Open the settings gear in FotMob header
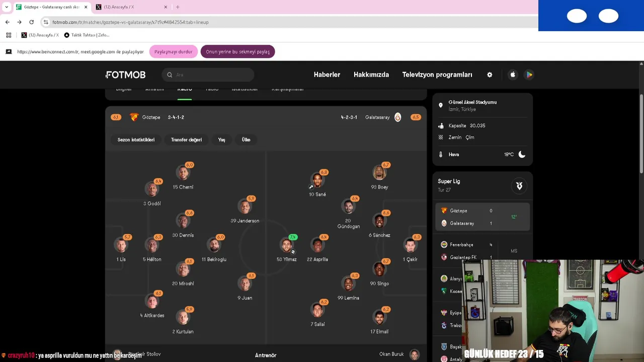Image resolution: width=644 pixels, height=362 pixels. tap(490, 74)
